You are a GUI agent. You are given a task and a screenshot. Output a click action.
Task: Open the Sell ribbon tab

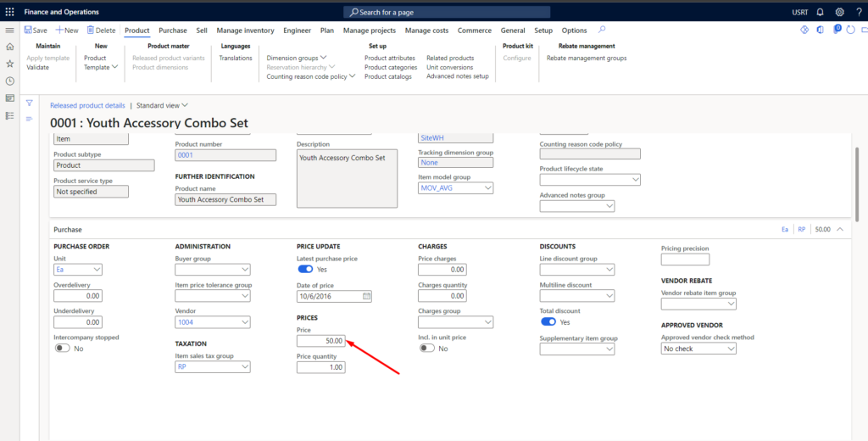click(202, 31)
